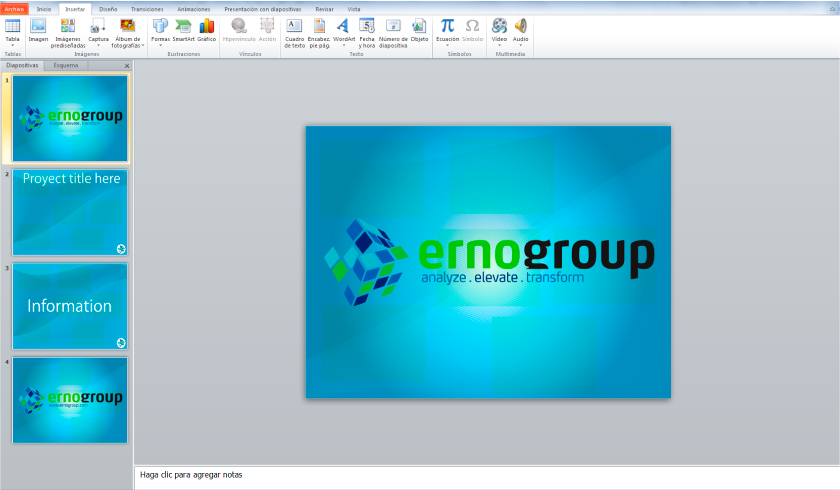This screenshot has height=490, width=840.
Task: Switch to the Transiciones tab
Action: coord(147,9)
